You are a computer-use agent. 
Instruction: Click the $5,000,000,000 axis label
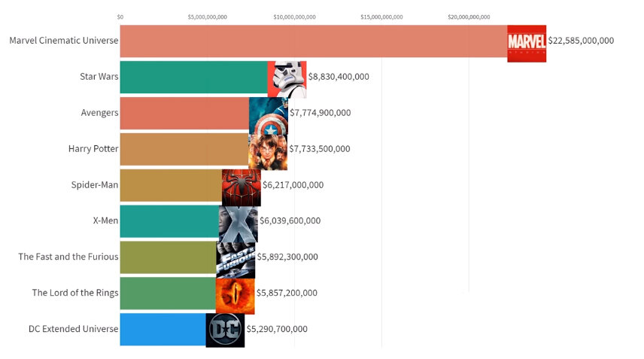tap(208, 17)
